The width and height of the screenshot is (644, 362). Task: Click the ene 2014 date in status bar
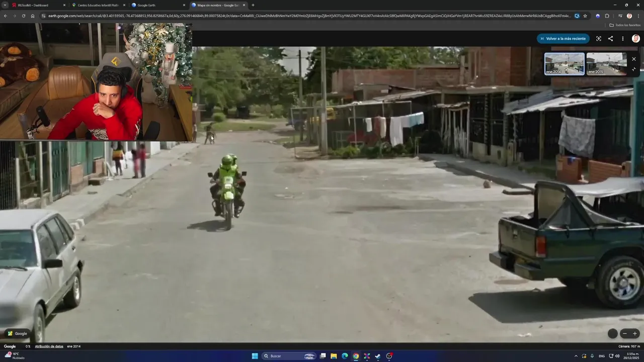click(x=73, y=346)
